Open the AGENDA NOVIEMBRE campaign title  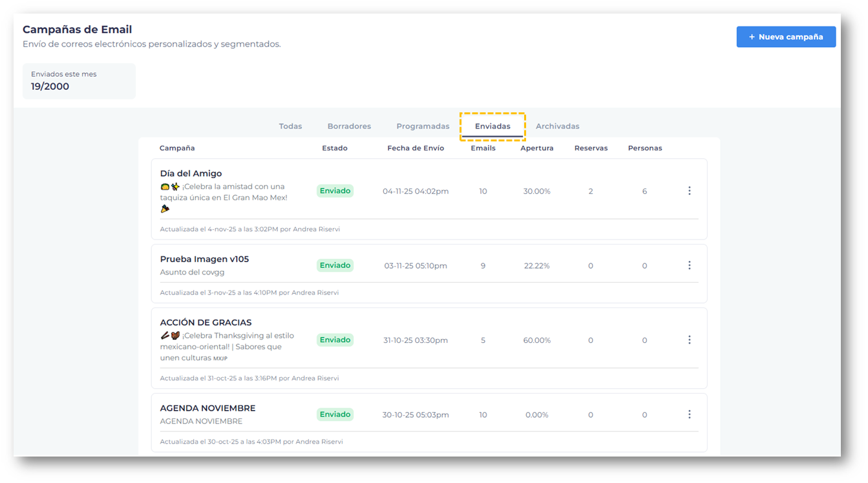click(x=207, y=409)
